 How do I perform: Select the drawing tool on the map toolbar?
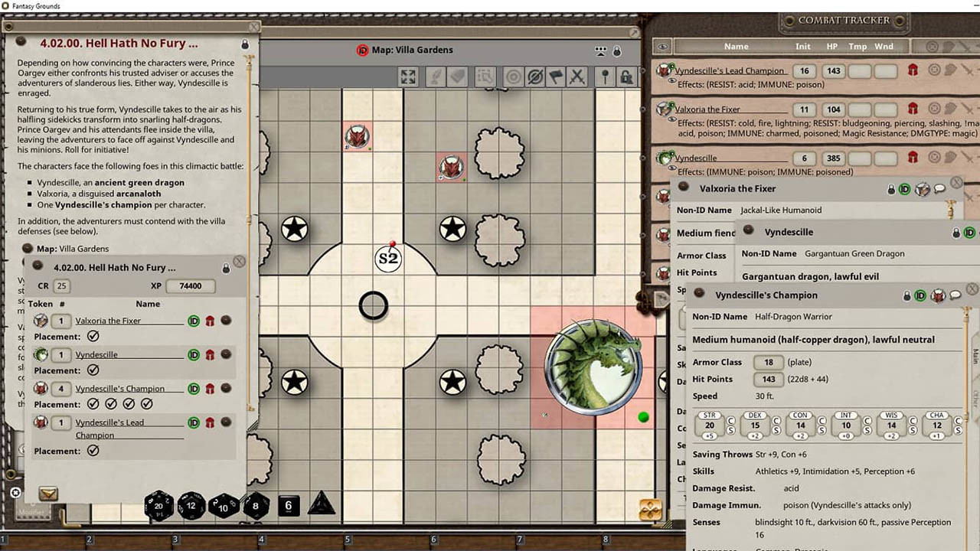[x=435, y=76]
